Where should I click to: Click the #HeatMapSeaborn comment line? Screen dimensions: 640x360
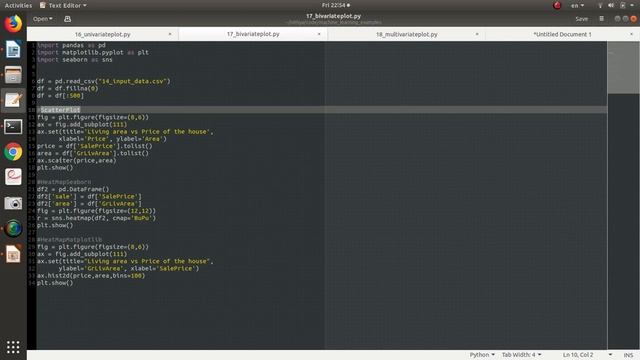coord(64,182)
